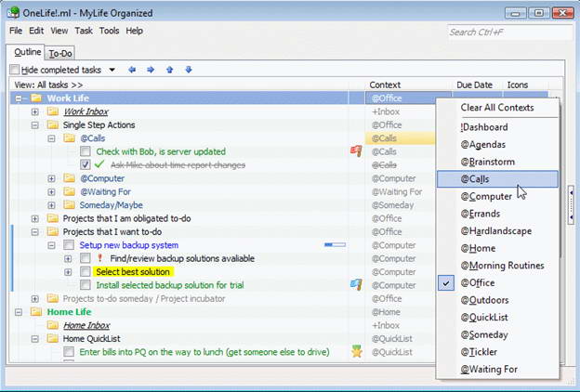The width and height of the screenshot is (580, 392).
Task: Open the Help menu
Action: [x=134, y=31]
